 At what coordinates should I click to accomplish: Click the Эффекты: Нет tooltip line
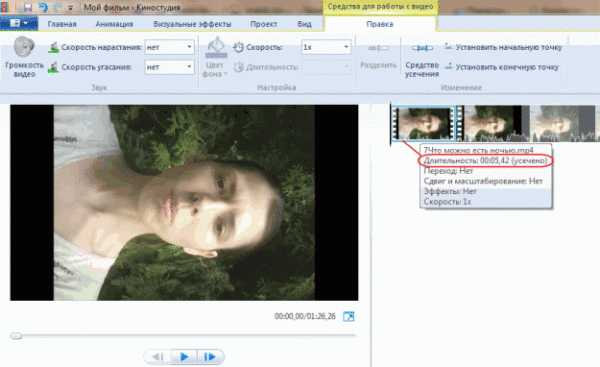[x=450, y=191]
